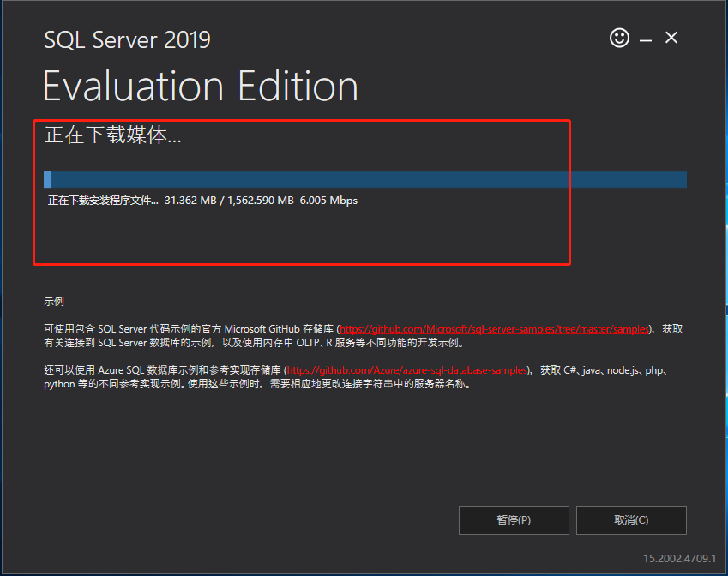728x576 pixels.
Task: Click the 正在下载媒体... heading
Action: coord(113,135)
